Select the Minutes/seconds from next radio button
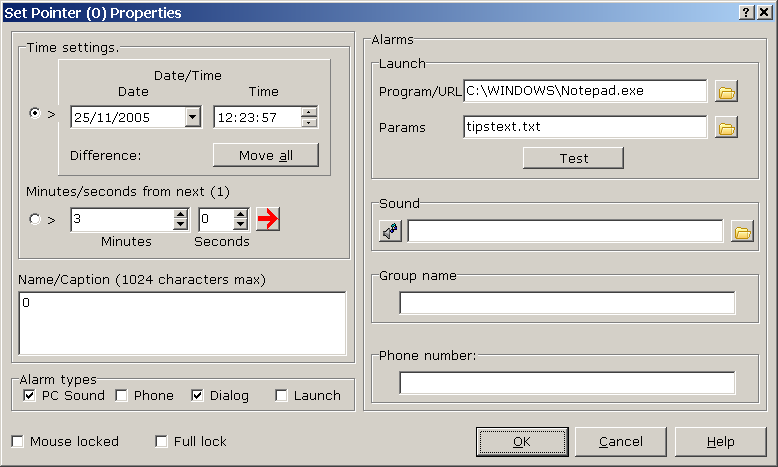This screenshot has width=778, height=467. 36,220
